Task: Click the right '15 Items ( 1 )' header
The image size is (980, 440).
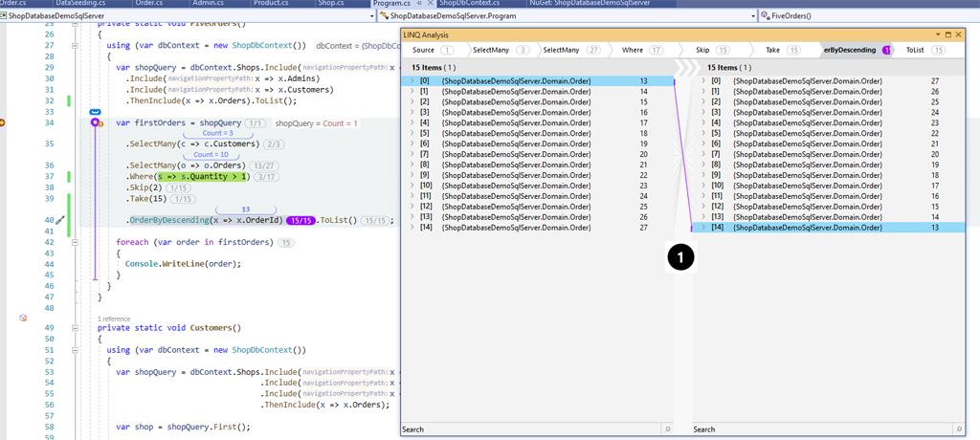Action: pos(730,68)
